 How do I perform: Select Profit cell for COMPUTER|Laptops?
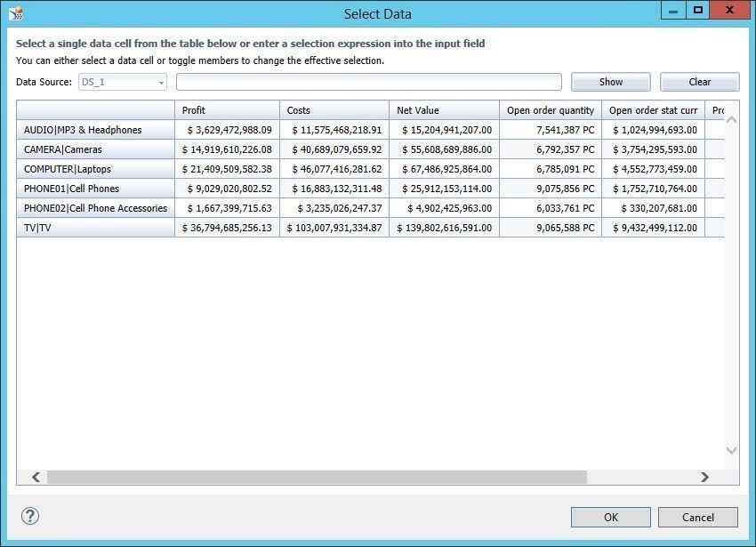(227, 169)
